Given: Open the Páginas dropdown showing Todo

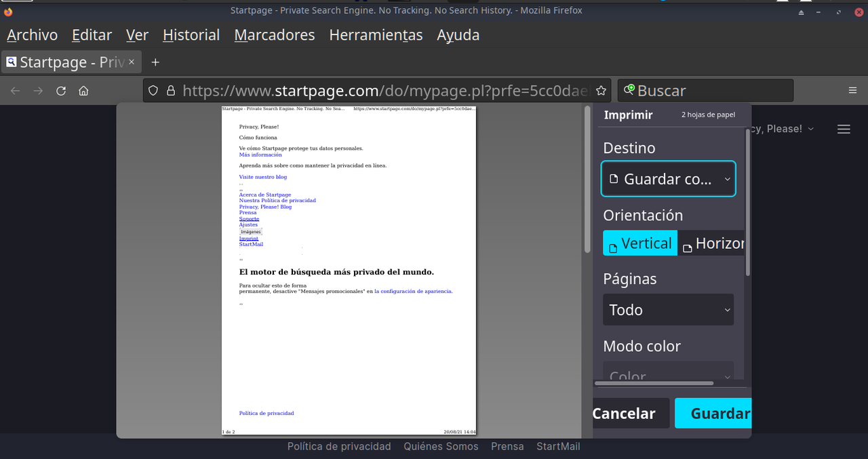Looking at the screenshot, I should tap(669, 310).
